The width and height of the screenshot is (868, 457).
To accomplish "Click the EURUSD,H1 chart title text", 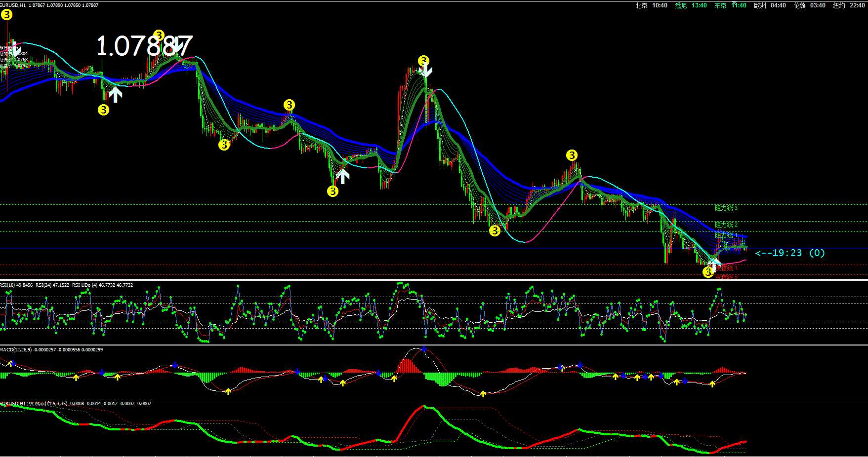I will click(13, 5).
